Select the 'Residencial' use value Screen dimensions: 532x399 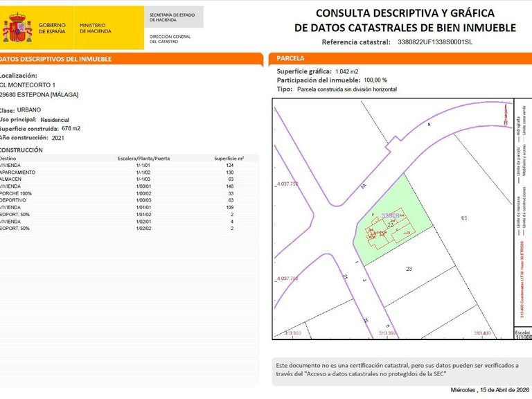(55, 120)
